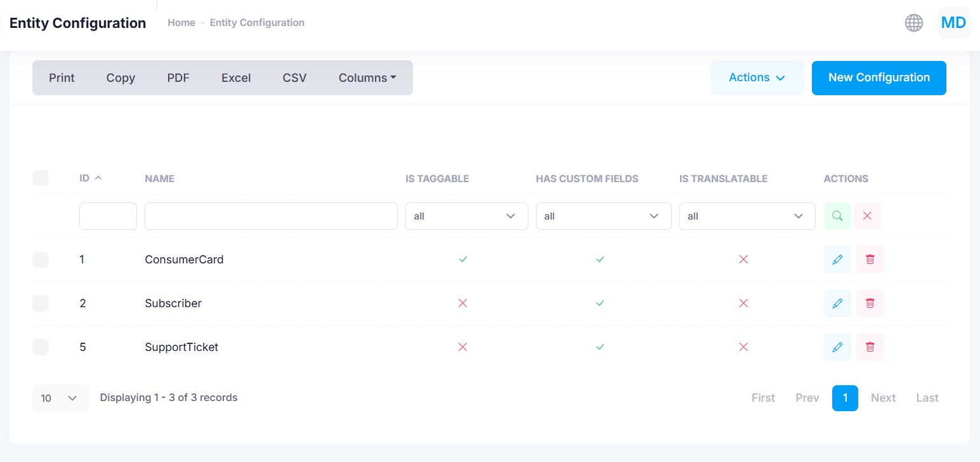
Task: Click the SupportTicket name cell
Action: click(181, 347)
